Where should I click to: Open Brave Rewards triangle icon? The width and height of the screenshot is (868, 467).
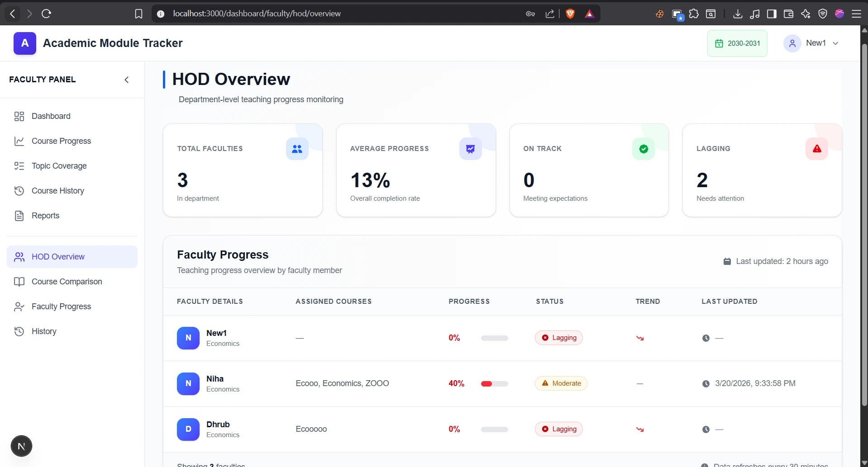(589, 14)
